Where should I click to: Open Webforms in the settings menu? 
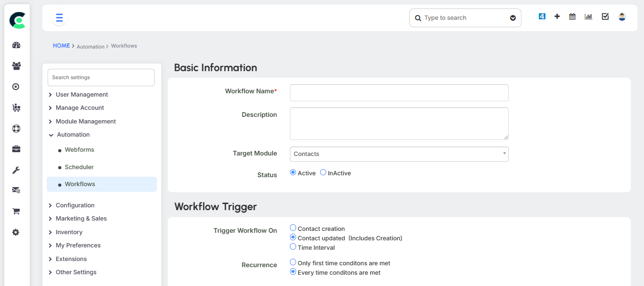point(79,150)
